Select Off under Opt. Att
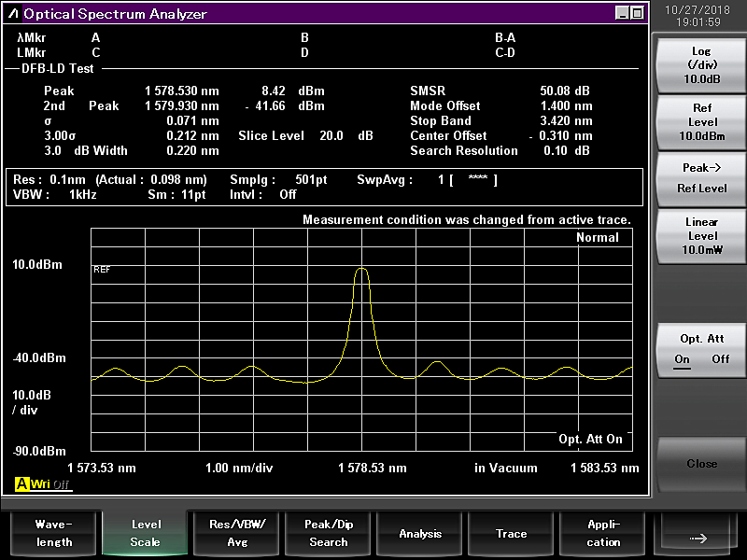Image resolution: width=747 pixels, height=560 pixels. point(721,359)
